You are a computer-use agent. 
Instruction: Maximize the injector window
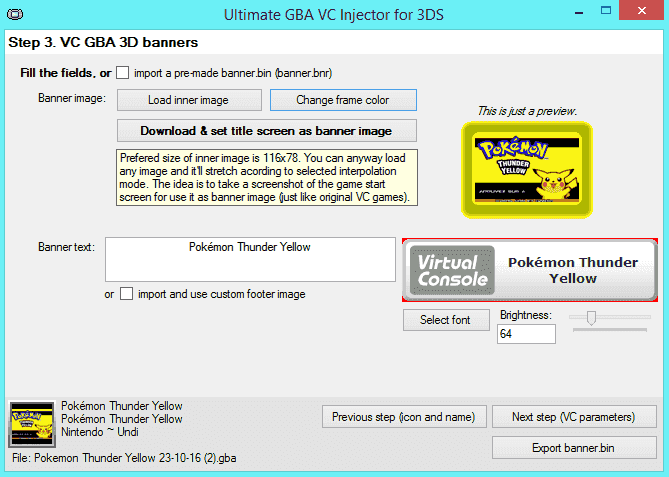606,11
